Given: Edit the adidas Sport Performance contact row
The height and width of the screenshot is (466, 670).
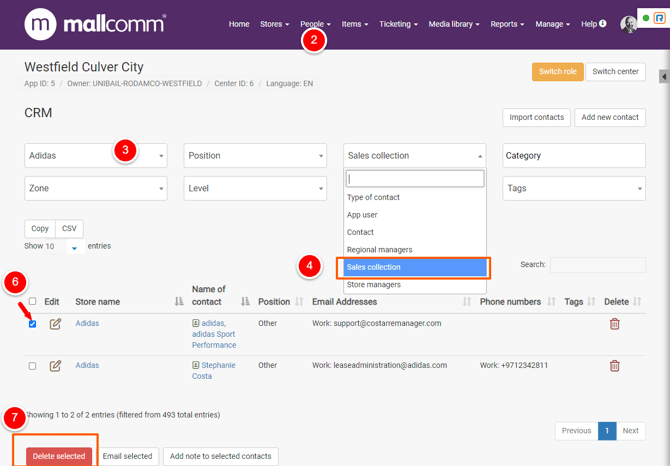Looking at the screenshot, I should [x=55, y=324].
